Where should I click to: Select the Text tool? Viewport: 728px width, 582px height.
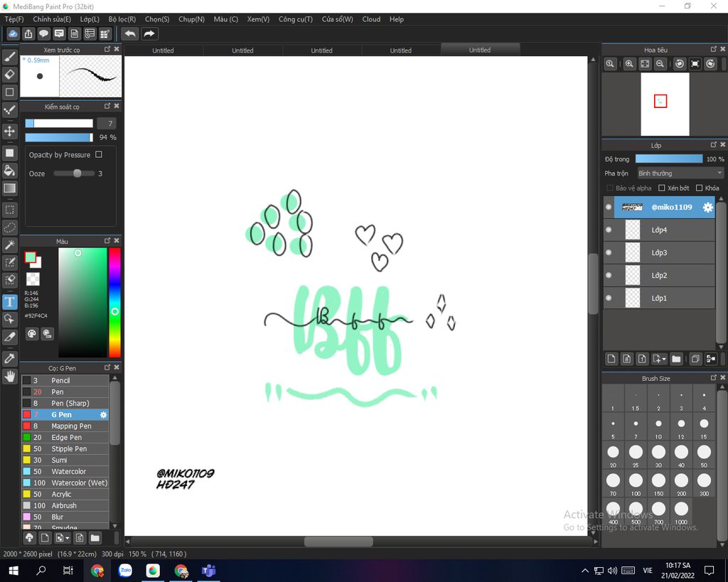(9, 302)
